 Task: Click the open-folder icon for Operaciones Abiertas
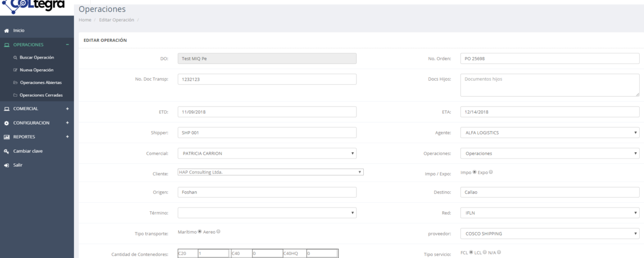point(16,83)
